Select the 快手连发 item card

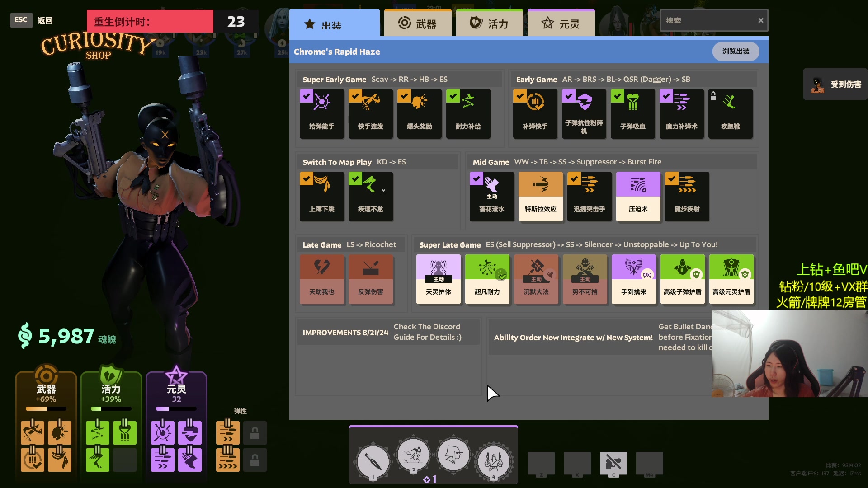tap(370, 114)
